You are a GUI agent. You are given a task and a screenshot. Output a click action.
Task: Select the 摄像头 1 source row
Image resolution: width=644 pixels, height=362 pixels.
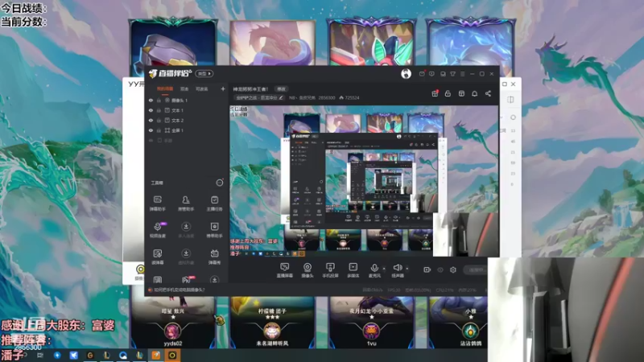(187, 100)
